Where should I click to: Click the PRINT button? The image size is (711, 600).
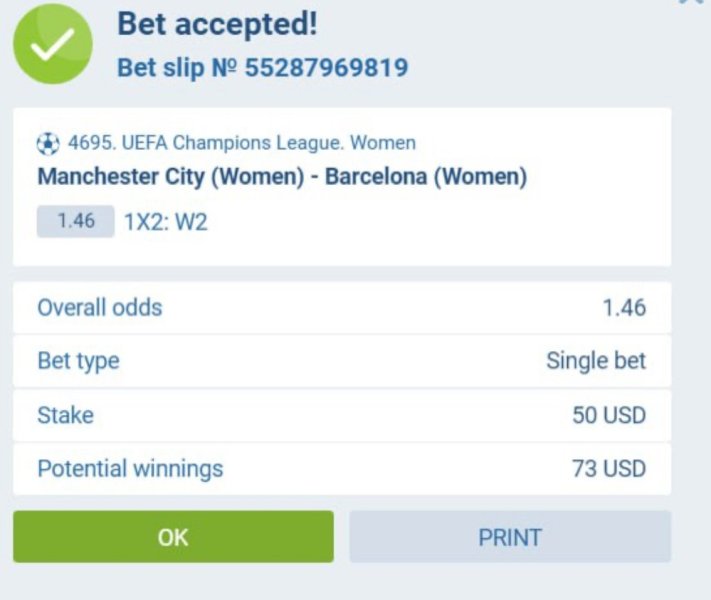pos(510,537)
